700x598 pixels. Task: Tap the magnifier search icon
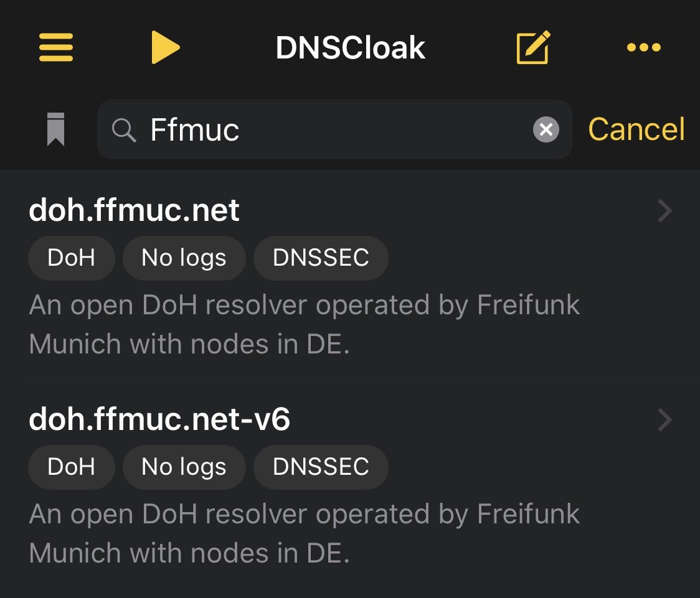click(x=124, y=130)
